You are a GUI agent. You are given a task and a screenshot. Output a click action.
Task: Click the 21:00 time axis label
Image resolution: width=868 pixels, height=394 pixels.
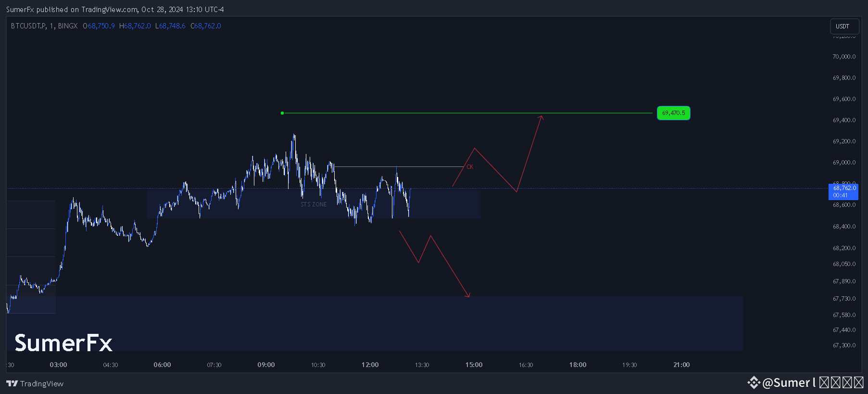pyautogui.click(x=682, y=365)
